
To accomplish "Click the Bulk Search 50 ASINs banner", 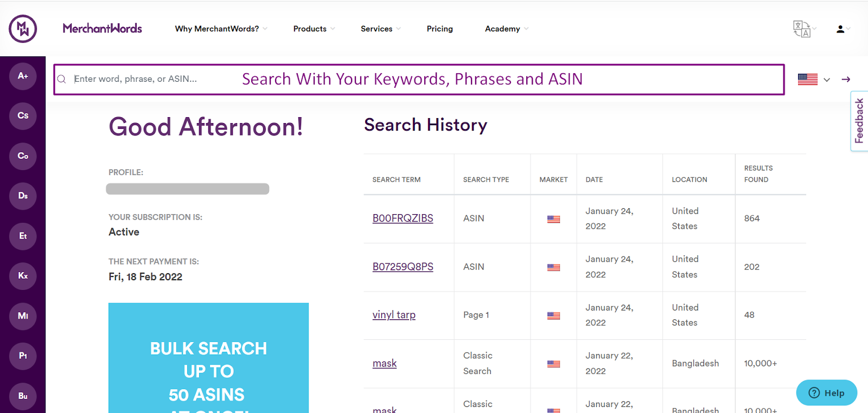I will (209, 358).
